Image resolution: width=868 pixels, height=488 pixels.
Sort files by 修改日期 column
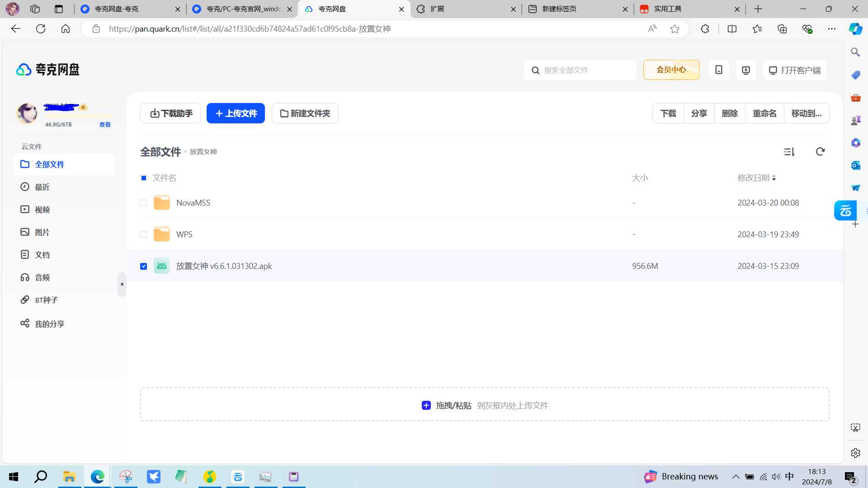coord(757,178)
